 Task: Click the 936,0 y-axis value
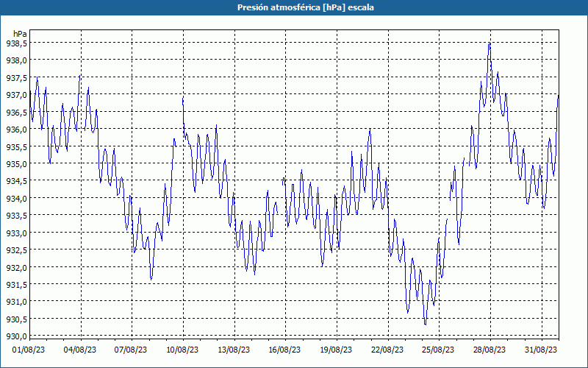(x=17, y=130)
